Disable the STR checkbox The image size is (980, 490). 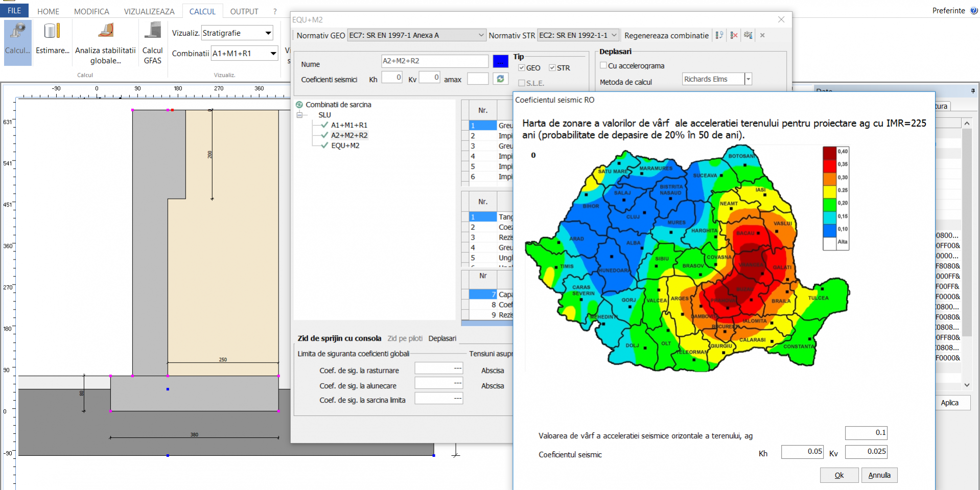pyautogui.click(x=552, y=67)
